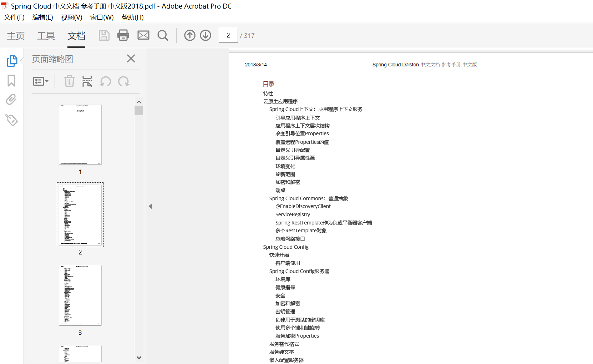Open the 窗口(W) menu
Viewport: 593px width, 364px height.
pyautogui.click(x=102, y=17)
